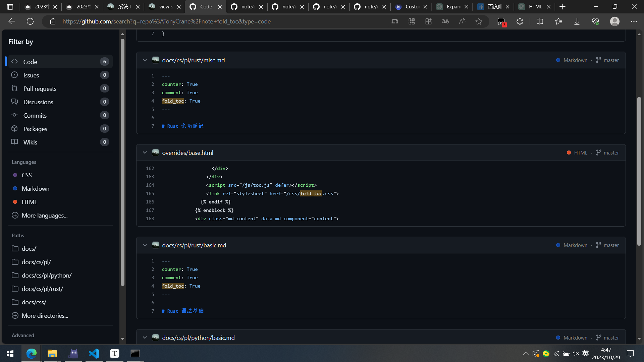Open the Downloads arrow icon in toolbar
The width and height of the screenshot is (644, 362).
[577, 21]
